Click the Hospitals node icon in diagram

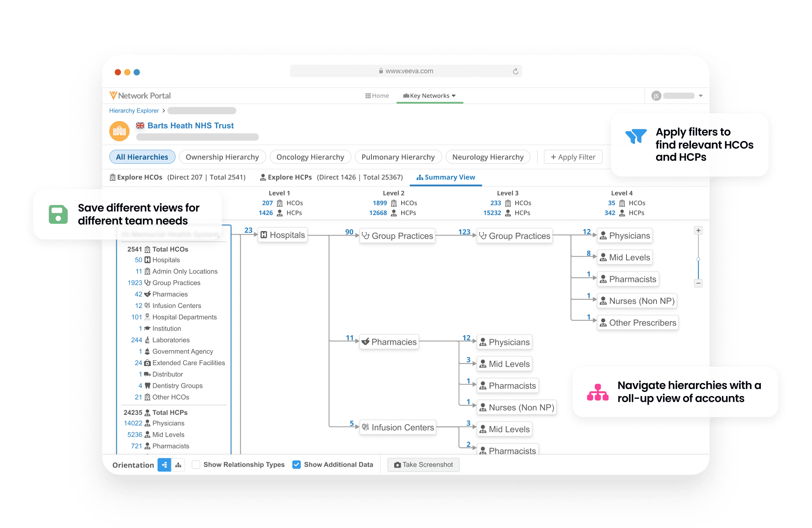264,235
